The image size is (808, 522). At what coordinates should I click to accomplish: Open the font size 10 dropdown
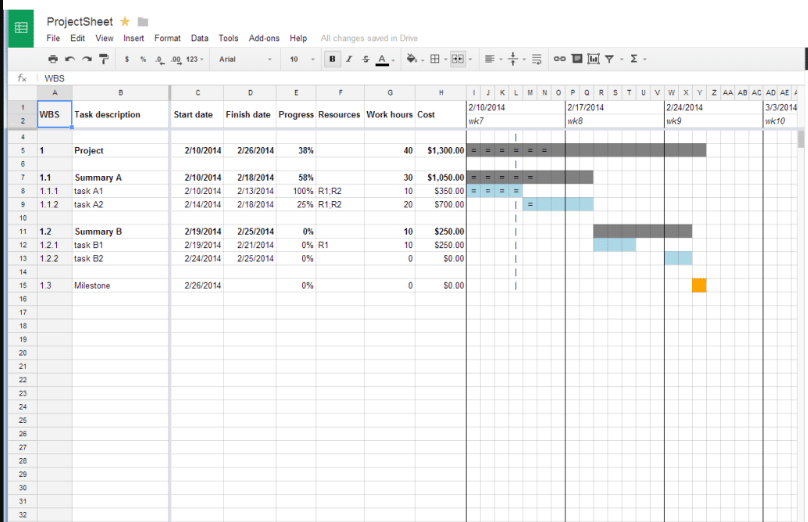301,59
